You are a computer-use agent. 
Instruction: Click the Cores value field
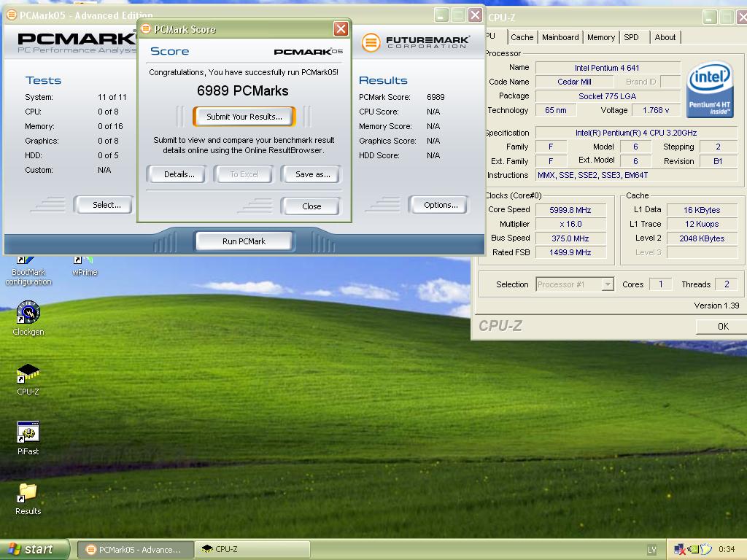tap(661, 284)
